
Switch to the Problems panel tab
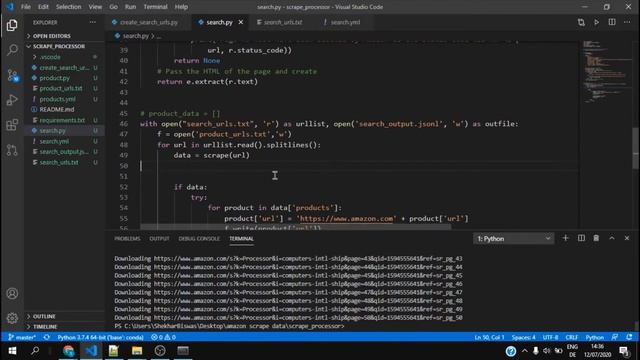pos(127,239)
